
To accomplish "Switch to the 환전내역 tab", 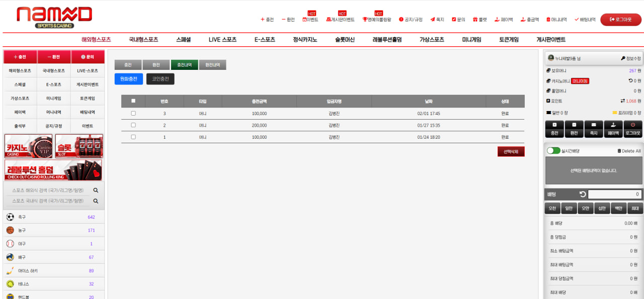I will 212,65.
